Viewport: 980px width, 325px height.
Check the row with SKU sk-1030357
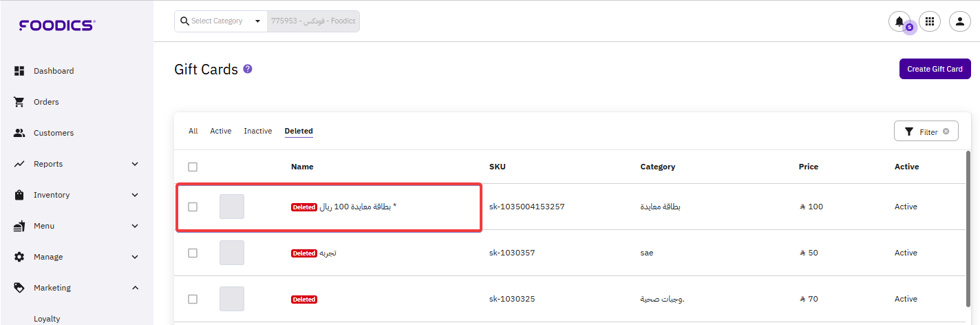tap(193, 253)
